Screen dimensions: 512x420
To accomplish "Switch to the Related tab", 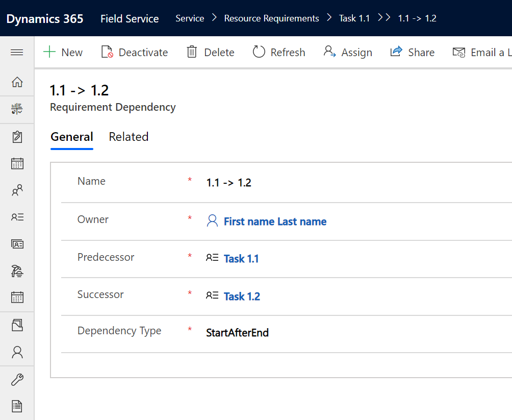I will point(129,137).
